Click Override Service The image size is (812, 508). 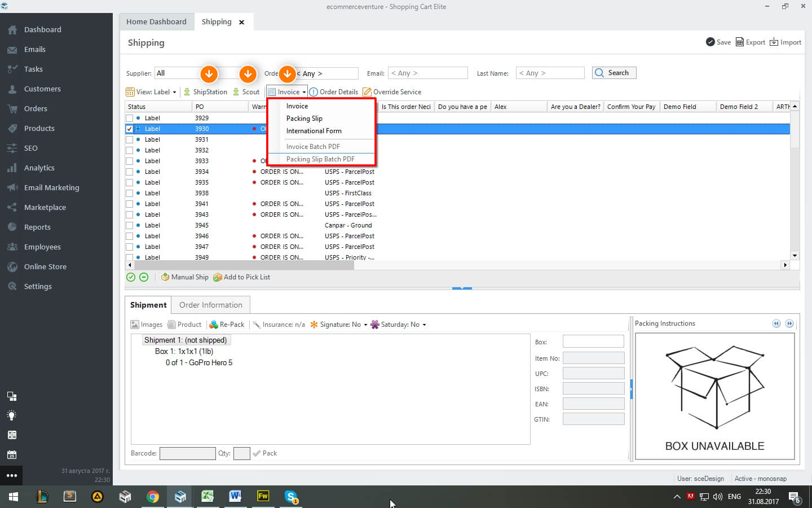click(x=392, y=92)
